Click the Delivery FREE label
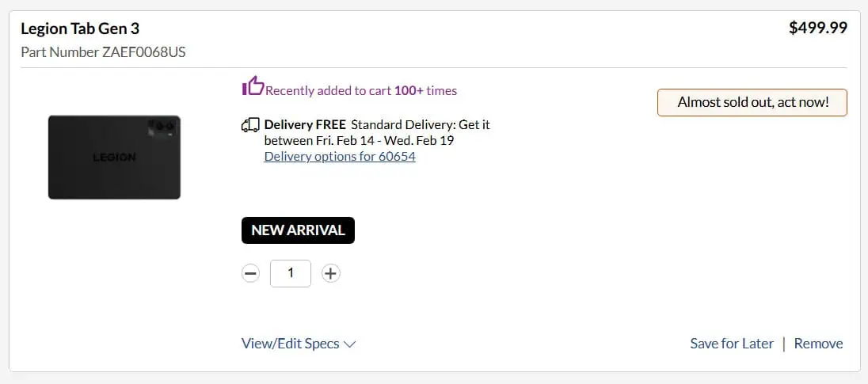Viewport: 868px width, 384px height. 305,124
